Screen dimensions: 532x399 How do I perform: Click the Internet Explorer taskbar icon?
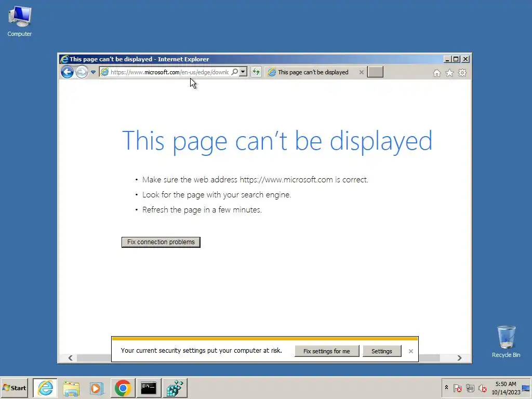[x=45, y=388]
